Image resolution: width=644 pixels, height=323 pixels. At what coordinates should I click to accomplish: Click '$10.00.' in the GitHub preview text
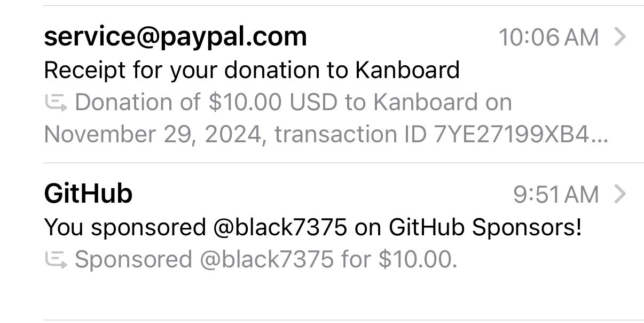418,260
